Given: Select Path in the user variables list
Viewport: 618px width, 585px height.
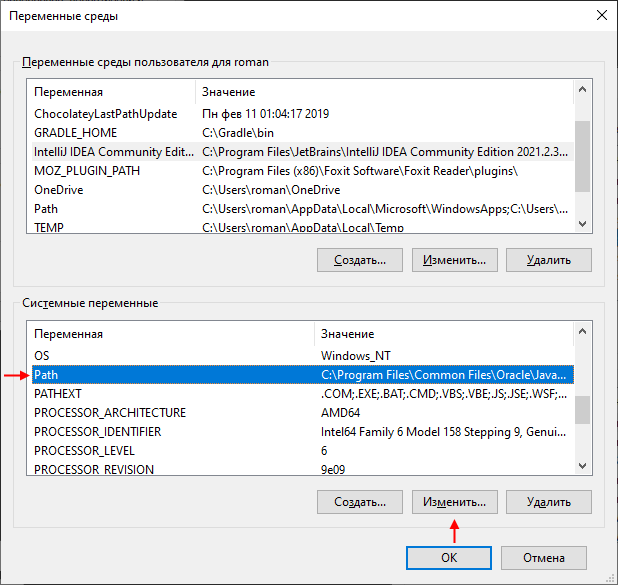Looking at the screenshot, I should (x=303, y=209).
